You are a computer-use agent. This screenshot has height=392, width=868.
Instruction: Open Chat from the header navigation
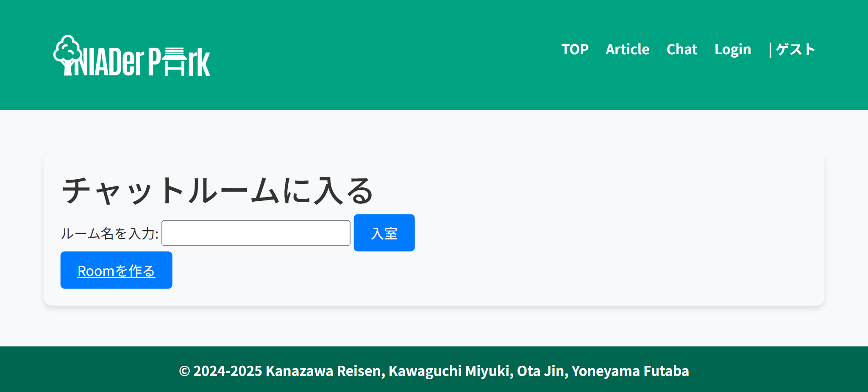click(682, 49)
